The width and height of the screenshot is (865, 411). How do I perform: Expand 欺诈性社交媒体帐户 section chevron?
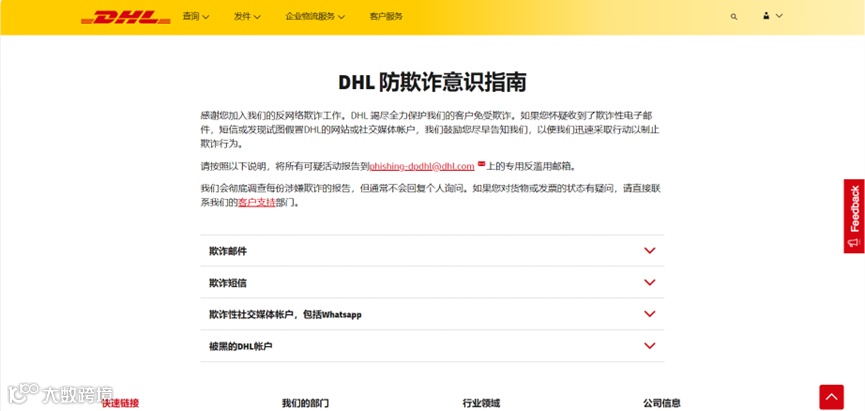650,314
